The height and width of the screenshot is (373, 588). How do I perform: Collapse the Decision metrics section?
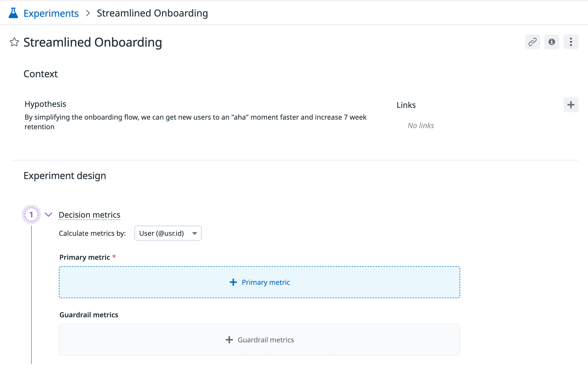coord(48,214)
